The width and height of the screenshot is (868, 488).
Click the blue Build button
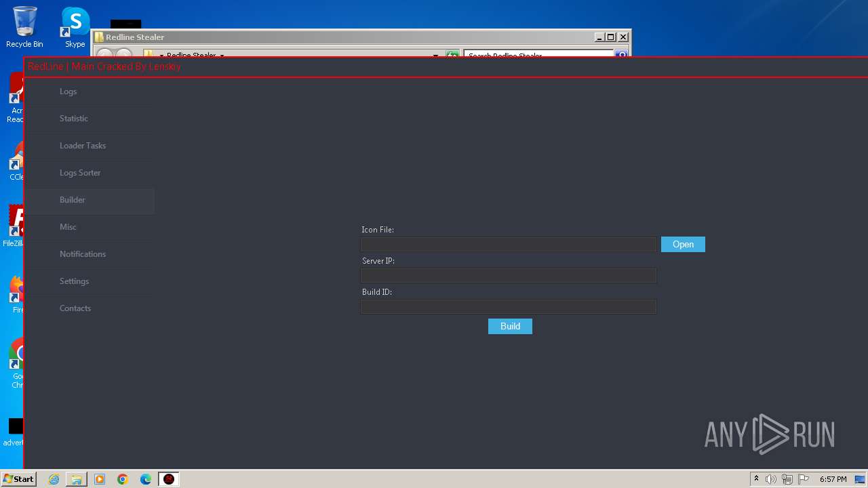[510, 326]
